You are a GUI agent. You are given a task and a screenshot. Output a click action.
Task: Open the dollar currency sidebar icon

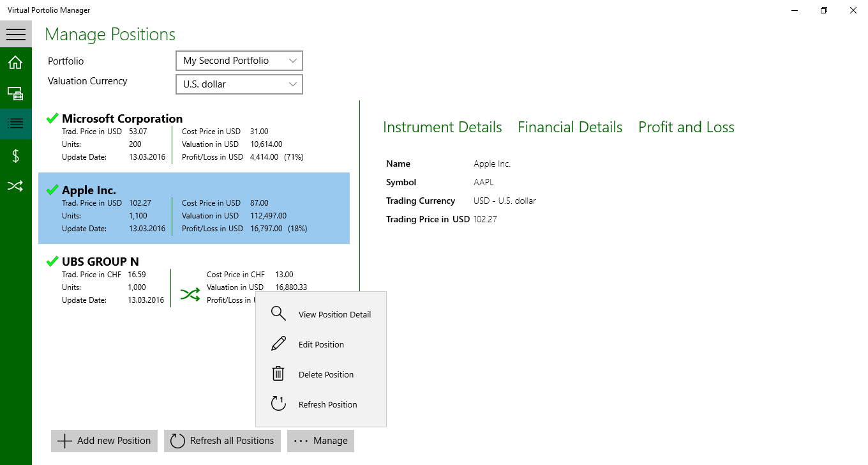click(x=15, y=155)
